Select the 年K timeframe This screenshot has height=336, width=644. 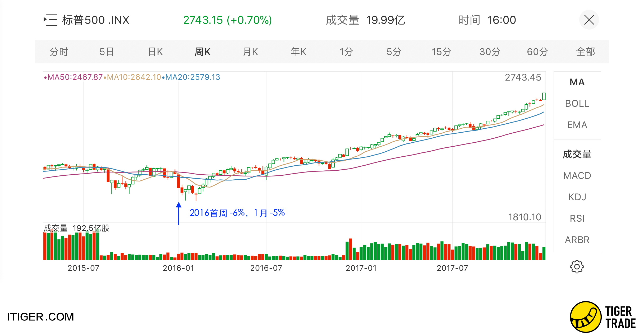(x=298, y=52)
